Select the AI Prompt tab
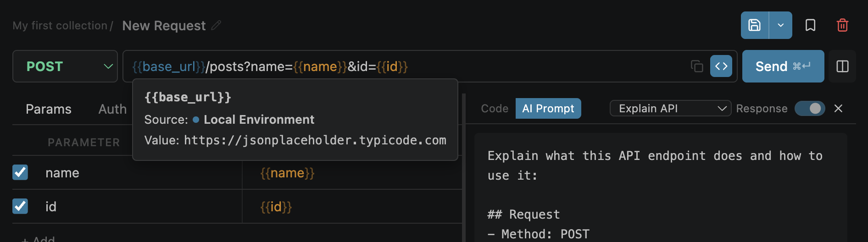 [x=548, y=109]
